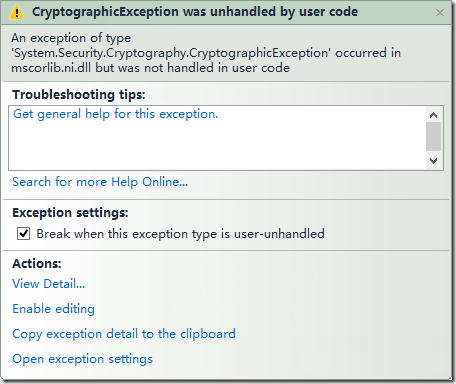The width and height of the screenshot is (456, 384).
Task: Click the 'Exception settings:' heading
Action: coord(70,213)
